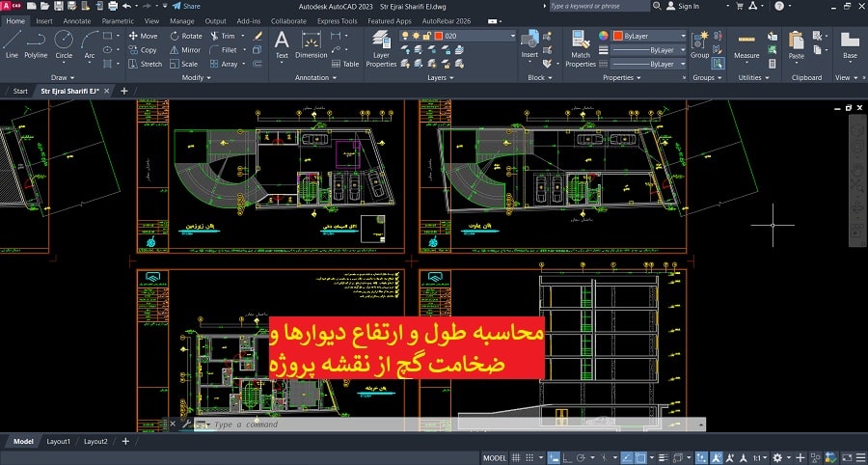
Task: Click the keyword search box
Action: (x=600, y=6)
